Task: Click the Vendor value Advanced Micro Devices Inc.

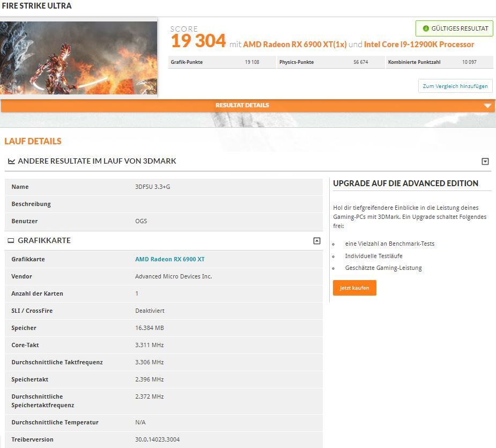Action: 173,276
